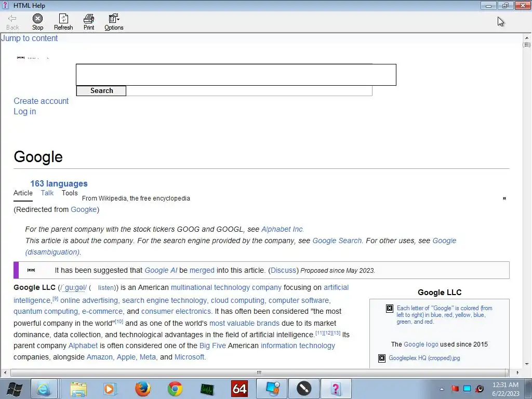Image resolution: width=532 pixels, height=399 pixels.
Task: Open the online advertising link
Action: tap(89, 301)
